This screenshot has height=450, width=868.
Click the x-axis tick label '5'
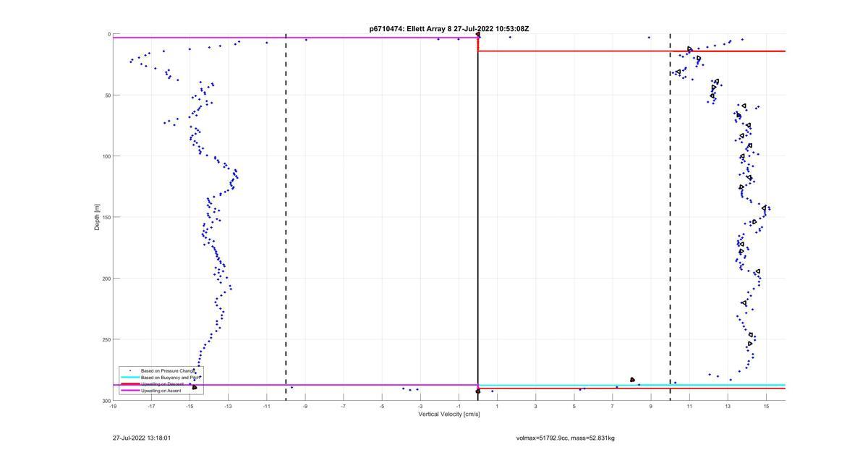coord(574,406)
